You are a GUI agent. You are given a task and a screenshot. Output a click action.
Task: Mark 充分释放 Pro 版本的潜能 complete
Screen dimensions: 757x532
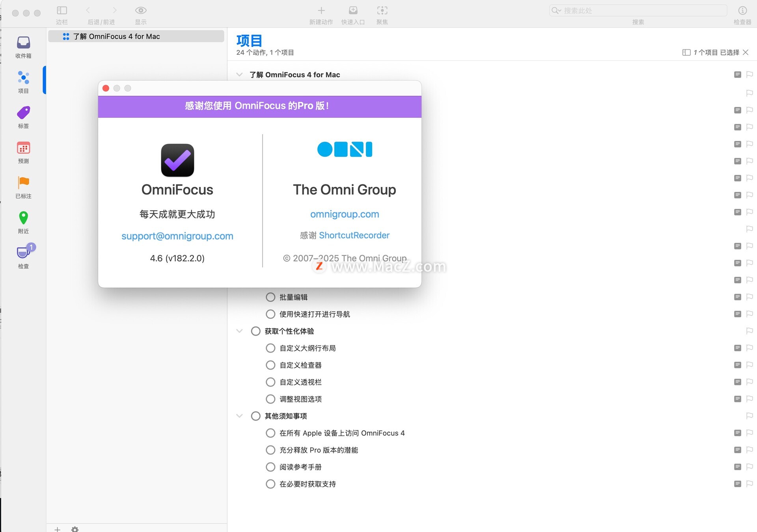[270, 450]
